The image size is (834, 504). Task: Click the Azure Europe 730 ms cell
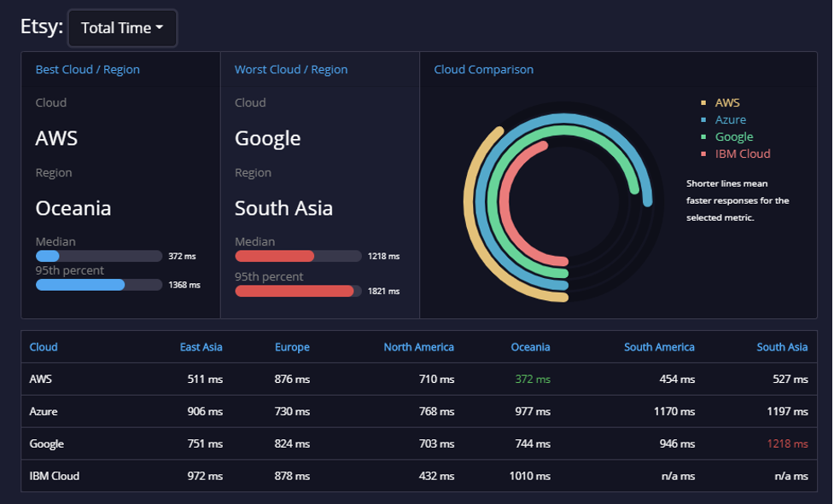coord(292,412)
